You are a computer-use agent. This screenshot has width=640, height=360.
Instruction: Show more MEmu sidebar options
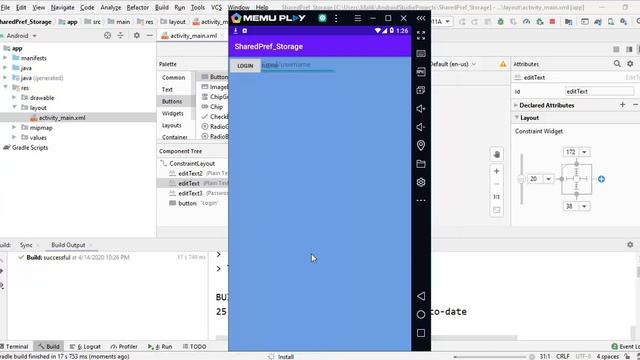421,200
